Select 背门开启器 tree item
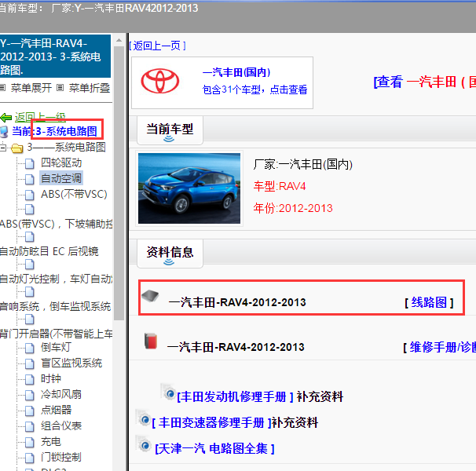 pos(56,334)
